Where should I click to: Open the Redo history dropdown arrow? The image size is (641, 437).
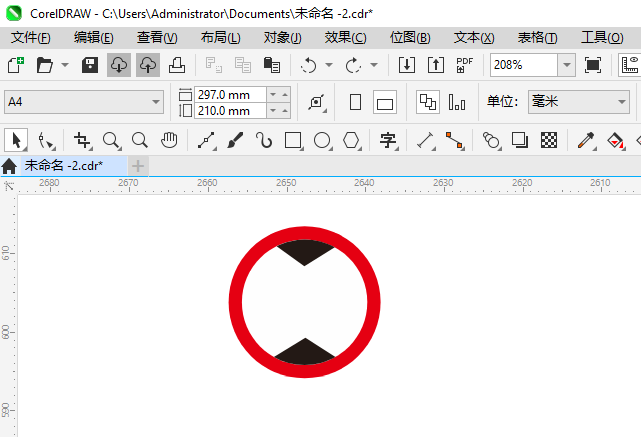(374, 65)
